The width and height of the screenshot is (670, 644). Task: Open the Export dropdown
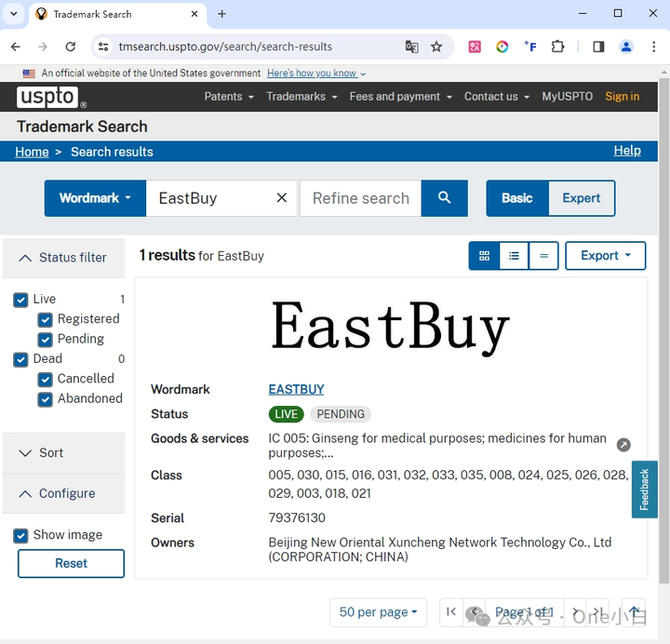[605, 256]
